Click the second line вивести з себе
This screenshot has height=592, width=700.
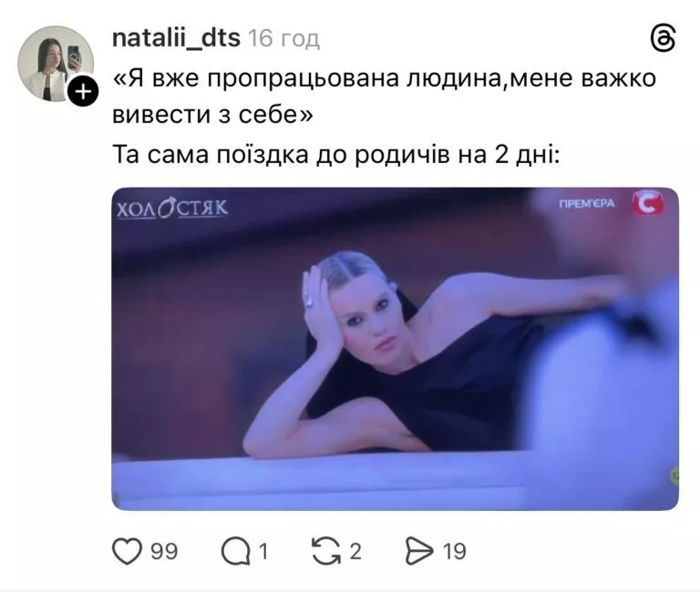[x=212, y=115]
